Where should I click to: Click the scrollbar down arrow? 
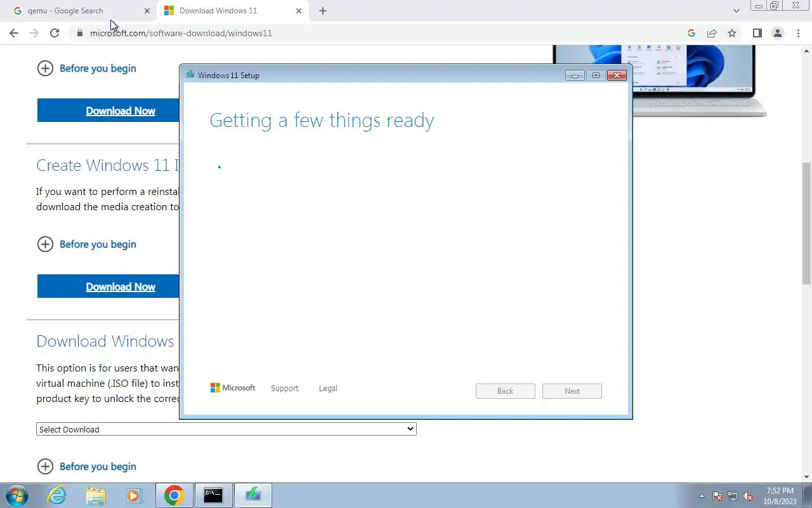806,477
